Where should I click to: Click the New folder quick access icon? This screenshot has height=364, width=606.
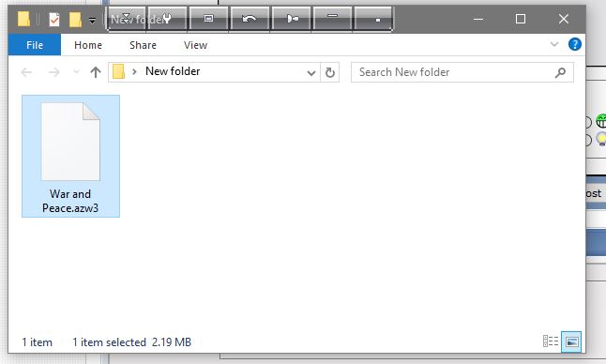click(75, 20)
